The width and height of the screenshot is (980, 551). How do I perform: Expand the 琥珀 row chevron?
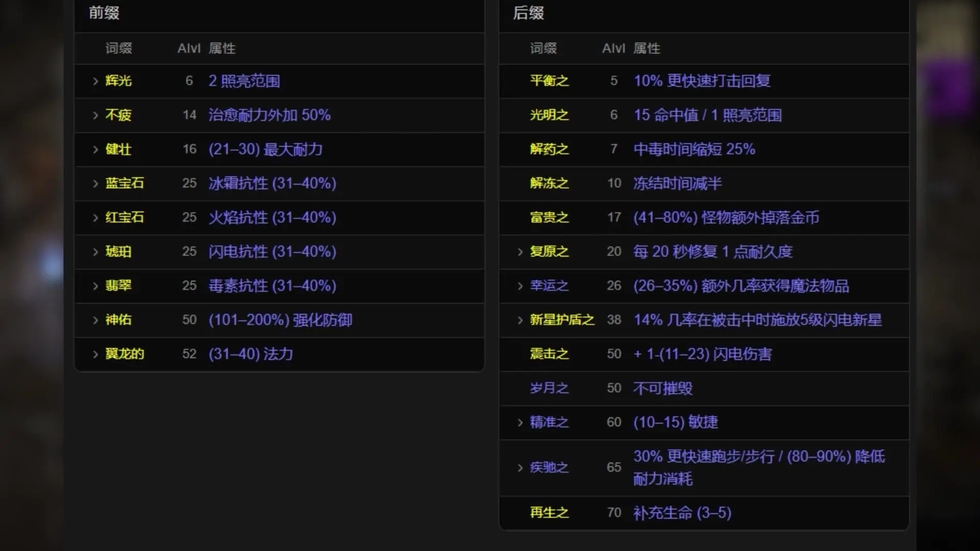(x=95, y=252)
